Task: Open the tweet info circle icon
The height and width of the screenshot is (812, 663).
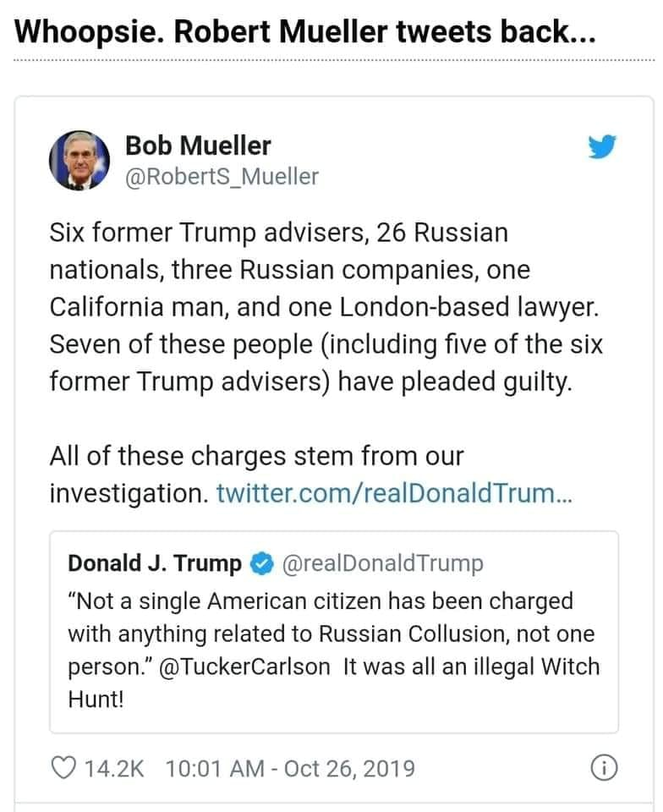Action: [602, 768]
